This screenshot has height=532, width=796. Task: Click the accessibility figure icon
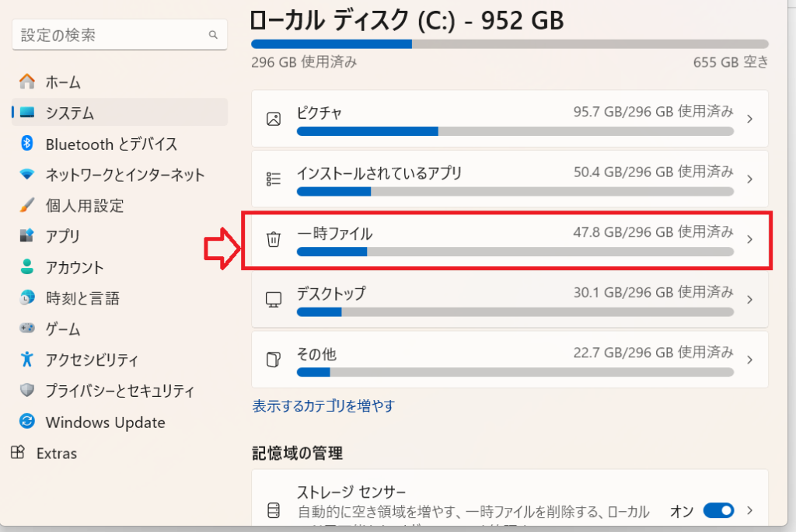27,360
